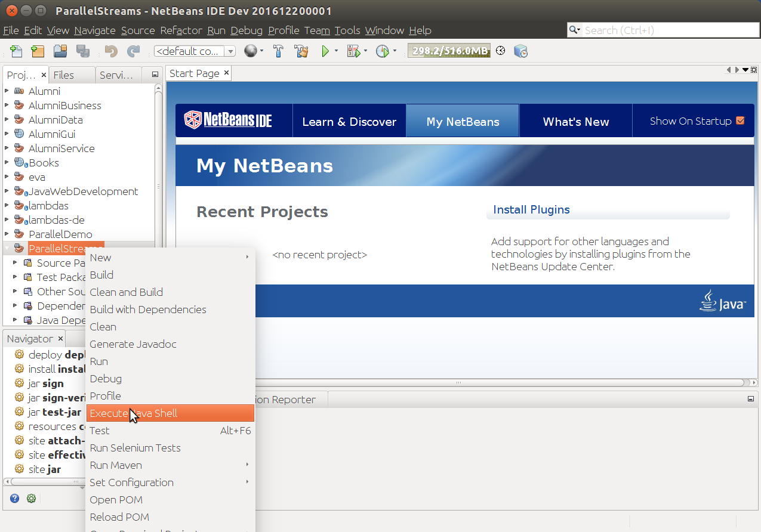Screen dimensions: 761x532
Task: Click the Open Project toolbar icon
Action: [60, 51]
